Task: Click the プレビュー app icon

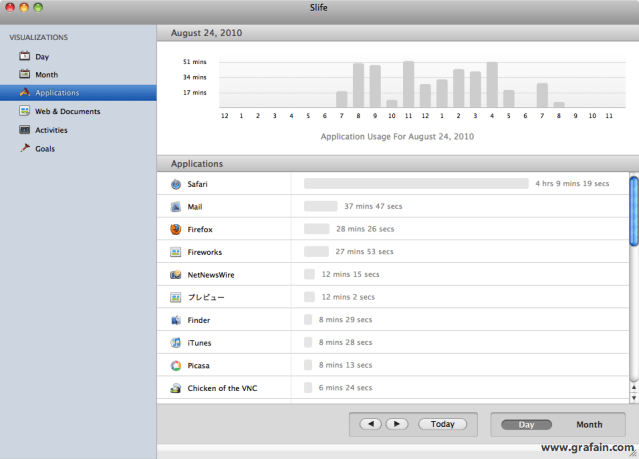Action: (176, 297)
